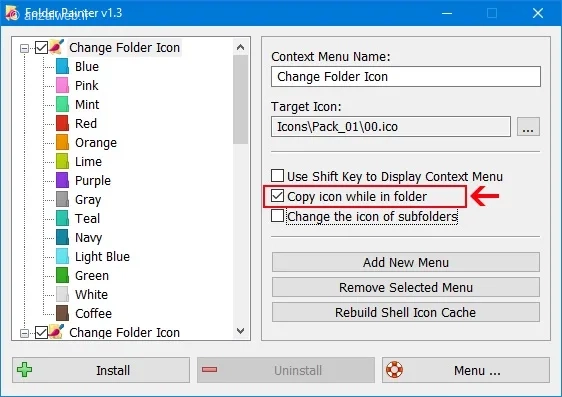
Task: Collapse the top Change Folder Icon tree node
Action: [24, 48]
